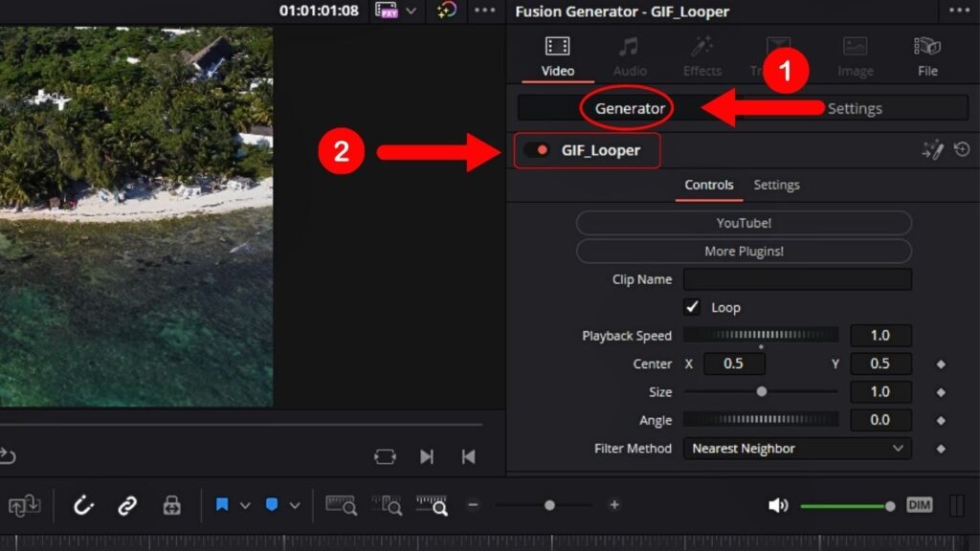Adjust the Playback Speed slider
This screenshot has height=551, width=980.
[761, 335]
